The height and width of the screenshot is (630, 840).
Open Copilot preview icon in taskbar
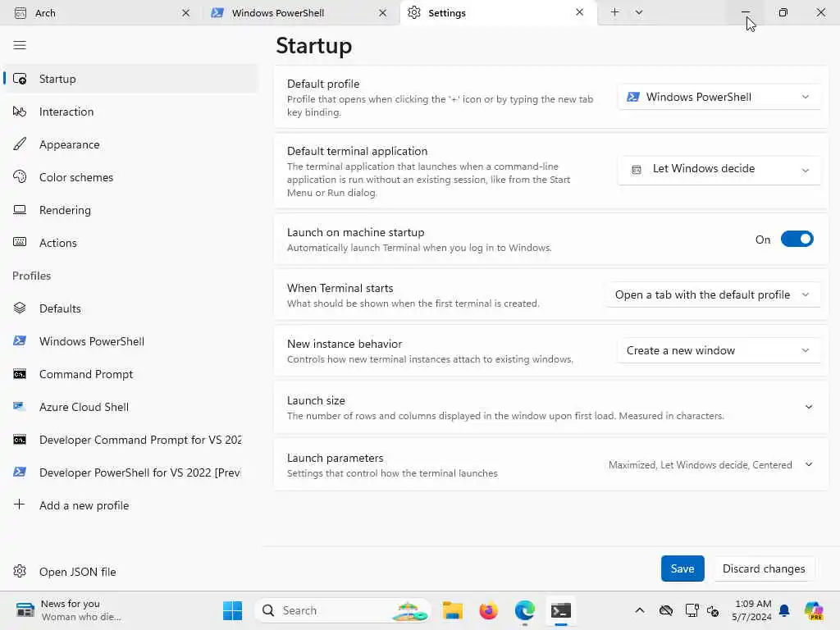point(814,610)
